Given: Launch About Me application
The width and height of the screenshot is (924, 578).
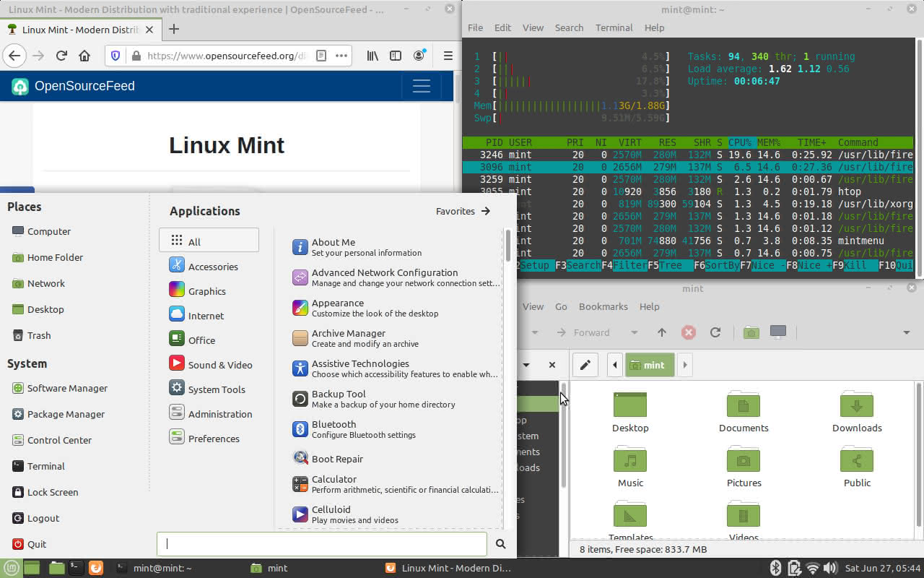Looking at the screenshot, I should pos(396,247).
